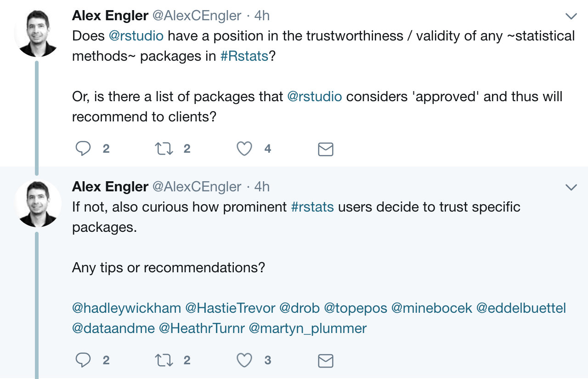Open the #Rstats hashtag in the first tweet

[x=244, y=56]
